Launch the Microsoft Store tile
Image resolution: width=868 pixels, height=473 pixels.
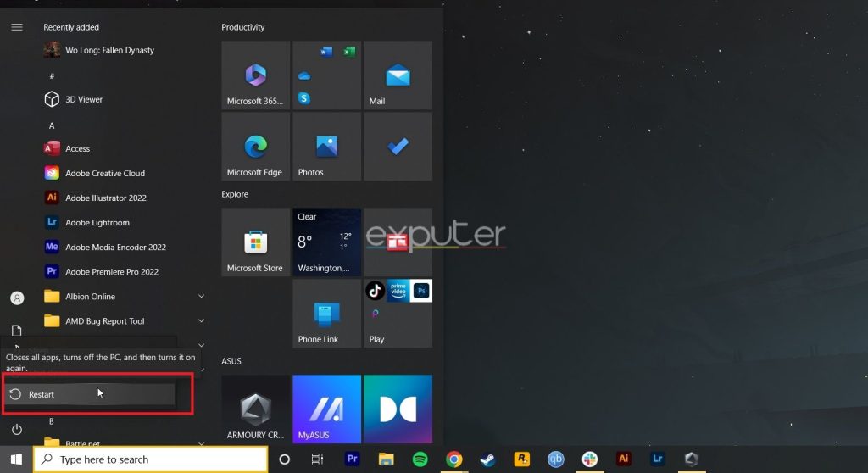point(255,243)
